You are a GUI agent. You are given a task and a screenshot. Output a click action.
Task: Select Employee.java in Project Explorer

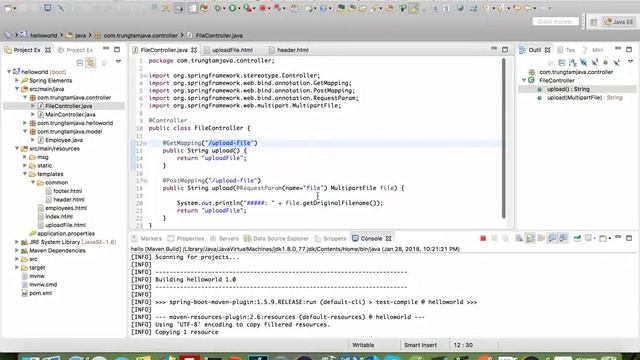(x=64, y=140)
